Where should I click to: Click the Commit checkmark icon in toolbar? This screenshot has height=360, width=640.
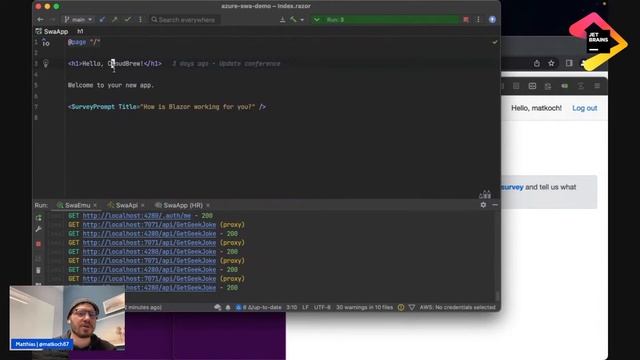(127, 20)
